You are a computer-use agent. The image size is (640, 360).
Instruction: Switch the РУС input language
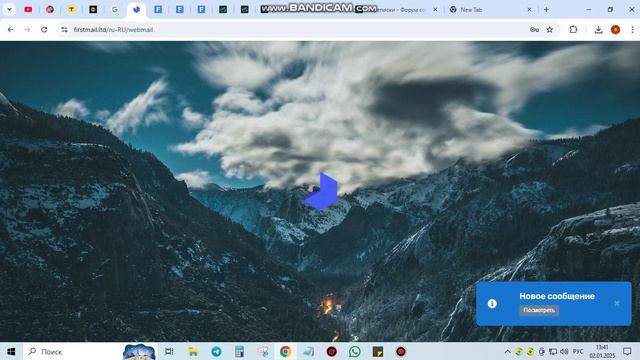tap(578, 351)
